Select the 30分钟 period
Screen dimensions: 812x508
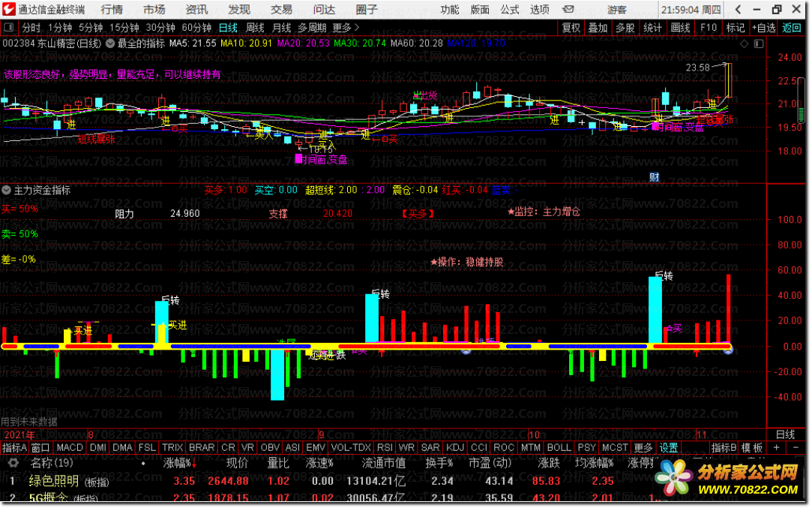tap(160, 28)
